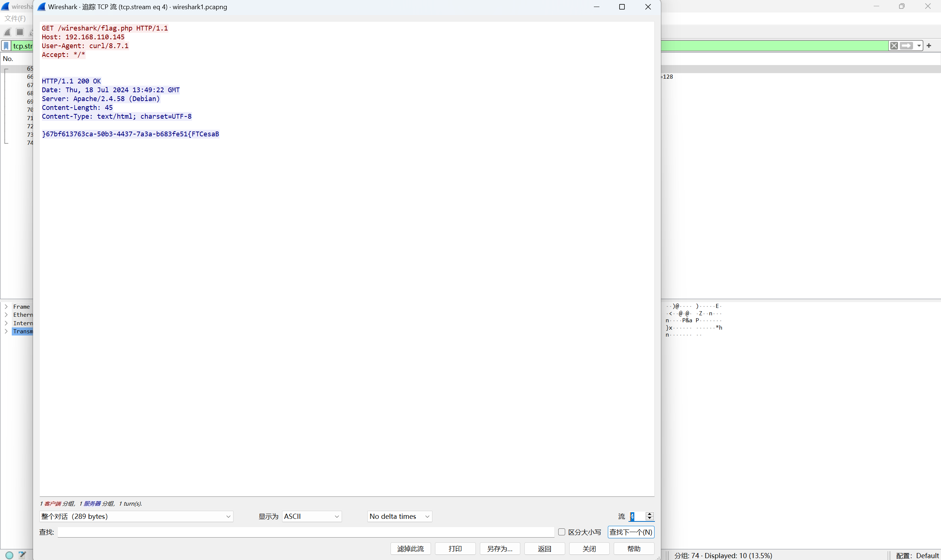
Task: Click the Server: Apache/2.4.58 line
Action: 101,98
